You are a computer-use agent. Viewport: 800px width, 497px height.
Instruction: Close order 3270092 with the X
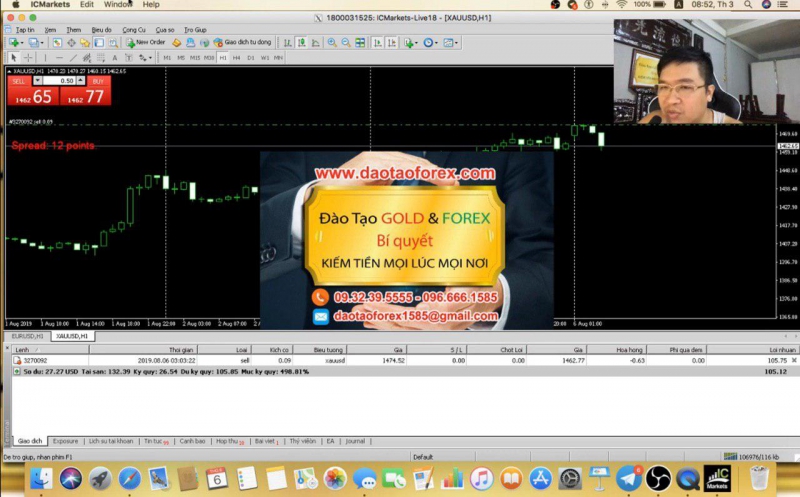pos(794,360)
